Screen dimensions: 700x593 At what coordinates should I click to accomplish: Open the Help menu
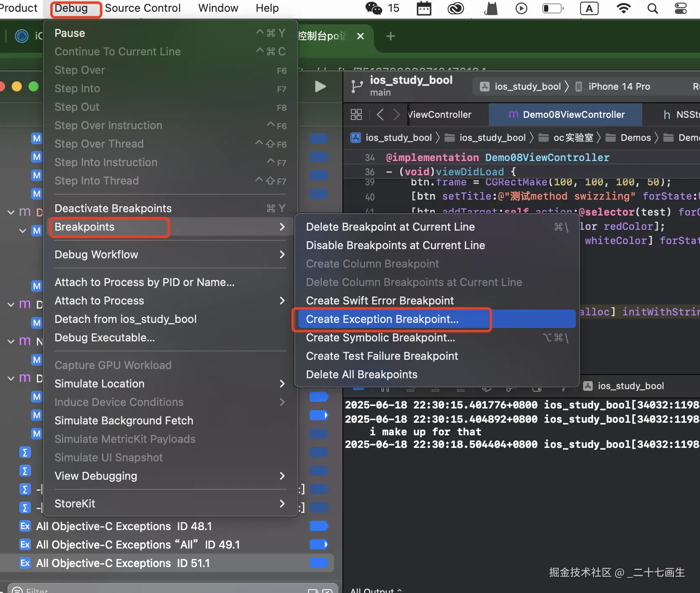267,8
